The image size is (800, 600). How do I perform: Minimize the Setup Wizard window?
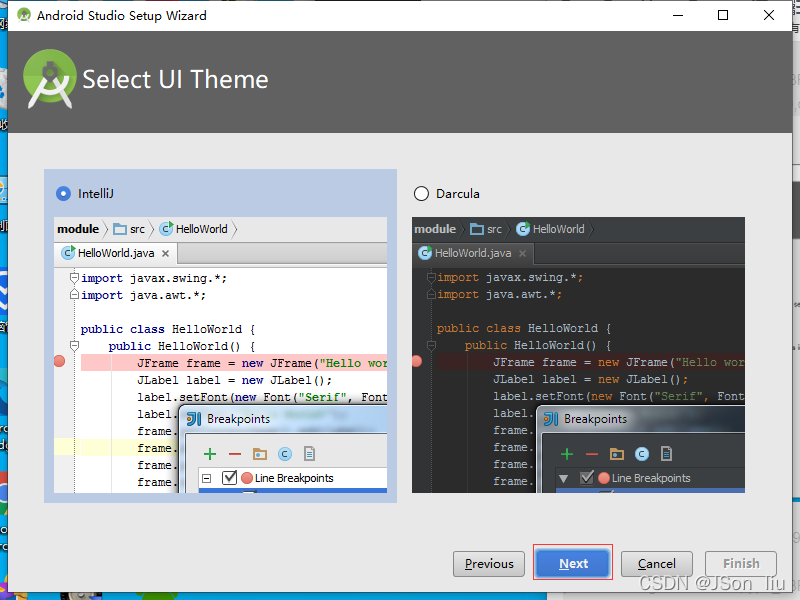click(x=678, y=15)
